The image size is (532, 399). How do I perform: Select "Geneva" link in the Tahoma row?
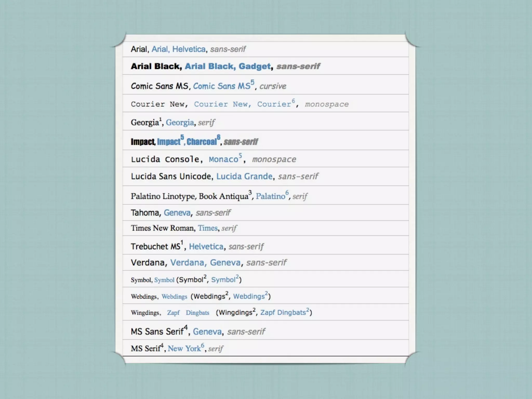177,213
